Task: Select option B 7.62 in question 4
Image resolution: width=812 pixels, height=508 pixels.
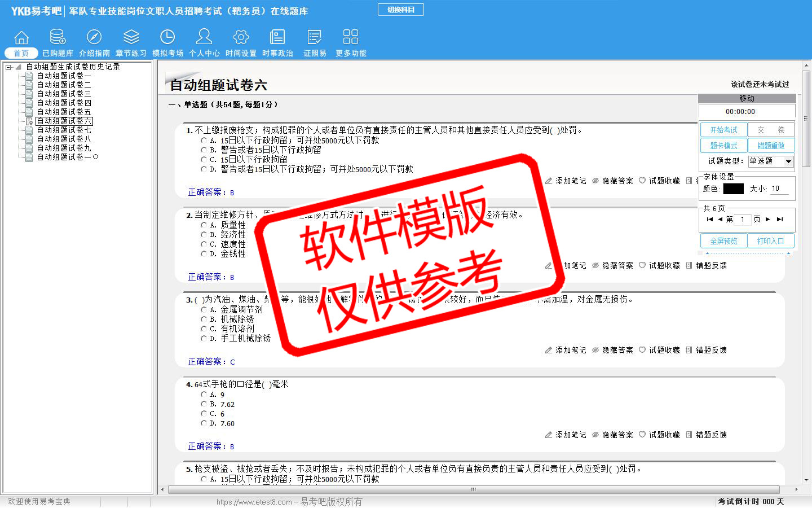Action: coord(204,404)
